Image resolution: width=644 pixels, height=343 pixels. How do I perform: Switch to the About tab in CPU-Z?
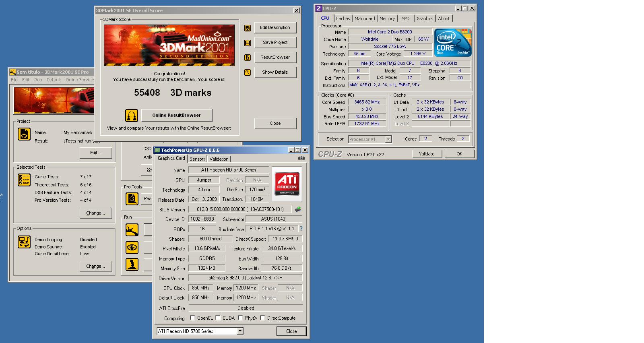pyautogui.click(x=444, y=19)
